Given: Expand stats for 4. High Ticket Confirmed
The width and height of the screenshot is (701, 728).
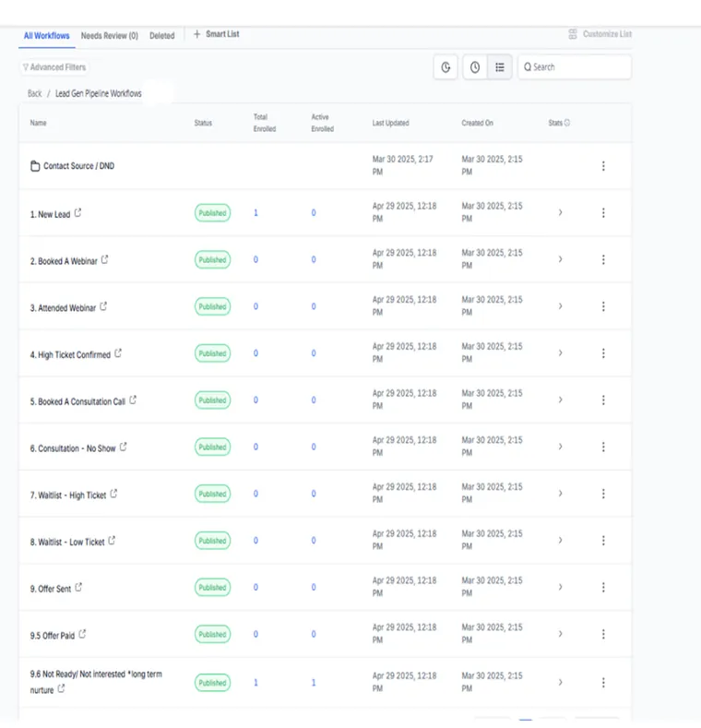Looking at the screenshot, I should coord(560,353).
